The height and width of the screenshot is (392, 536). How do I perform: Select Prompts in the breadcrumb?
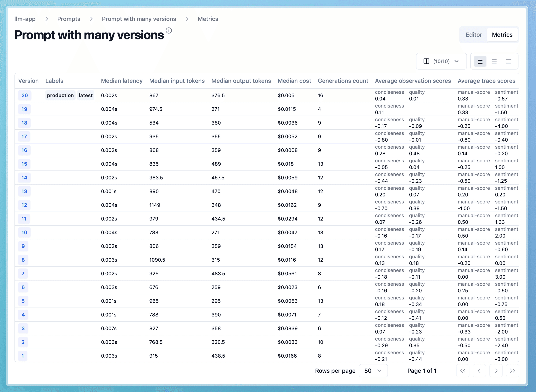click(69, 19)
